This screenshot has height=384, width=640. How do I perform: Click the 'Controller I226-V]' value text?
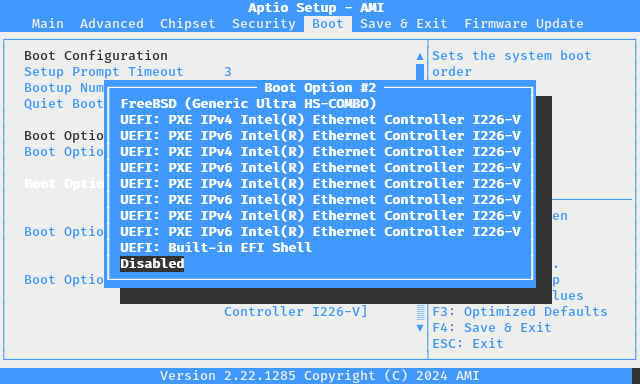296,312
